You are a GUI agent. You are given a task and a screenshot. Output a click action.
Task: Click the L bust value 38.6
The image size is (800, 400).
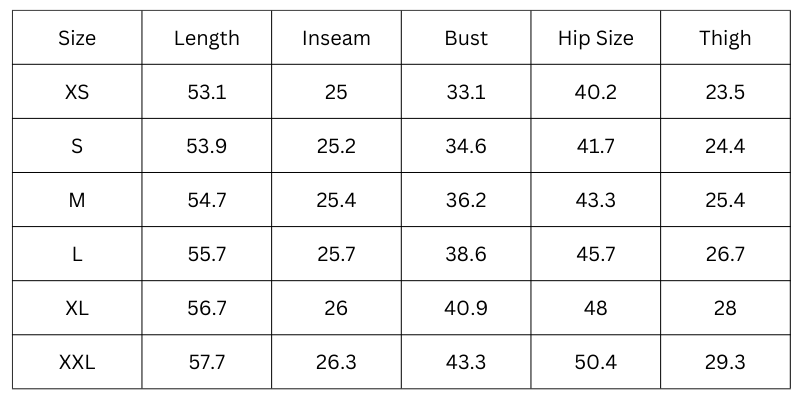point(466,254)
